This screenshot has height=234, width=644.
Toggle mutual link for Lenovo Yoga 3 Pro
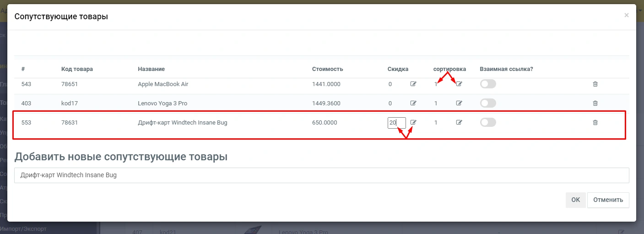488,103
